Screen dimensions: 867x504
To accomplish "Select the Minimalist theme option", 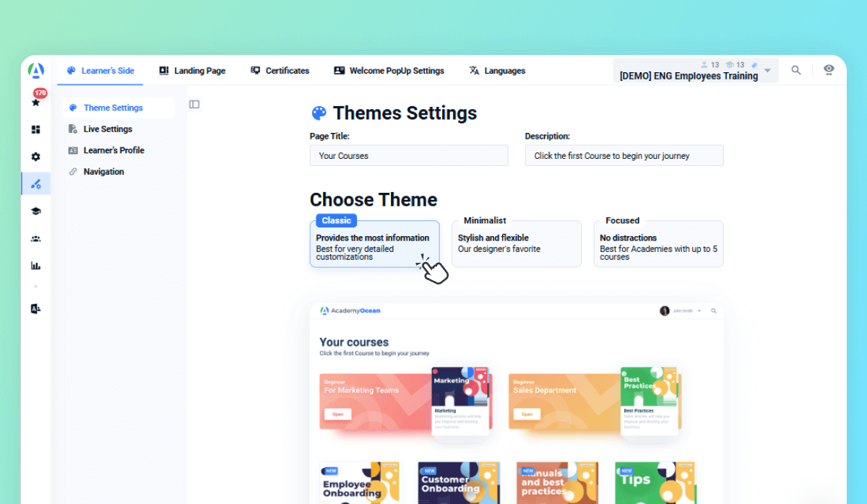I will pos(516,244).
